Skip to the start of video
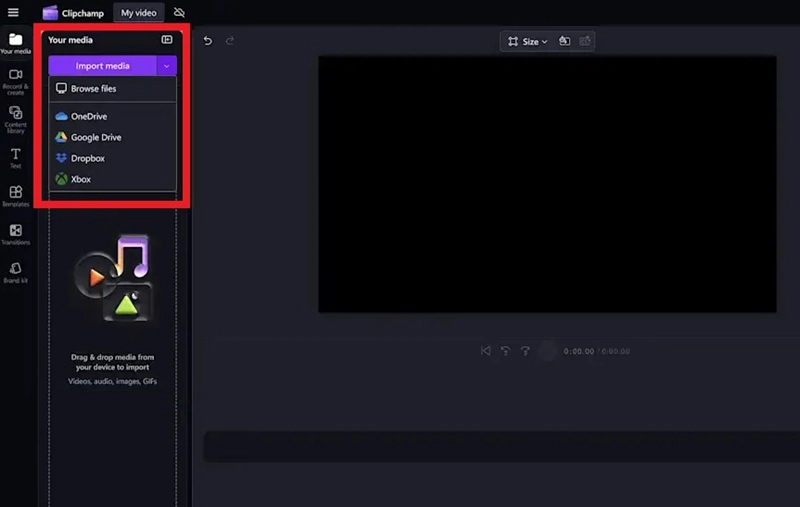The height and width of the screenshot is (507, 800). tap(486, 351)
